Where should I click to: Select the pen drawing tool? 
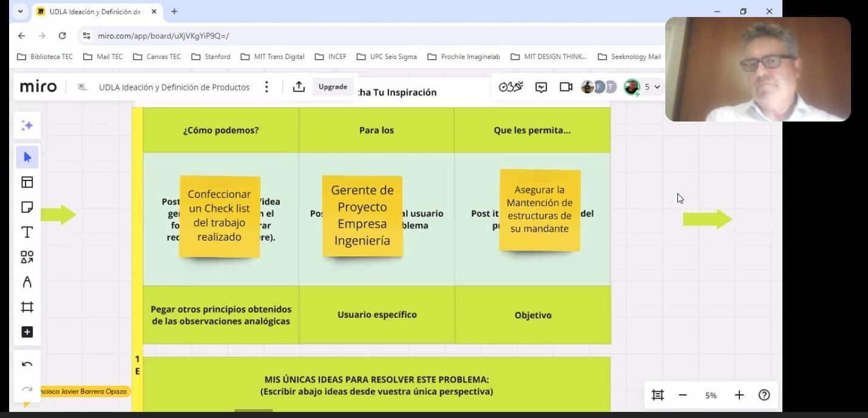[27, 282]
